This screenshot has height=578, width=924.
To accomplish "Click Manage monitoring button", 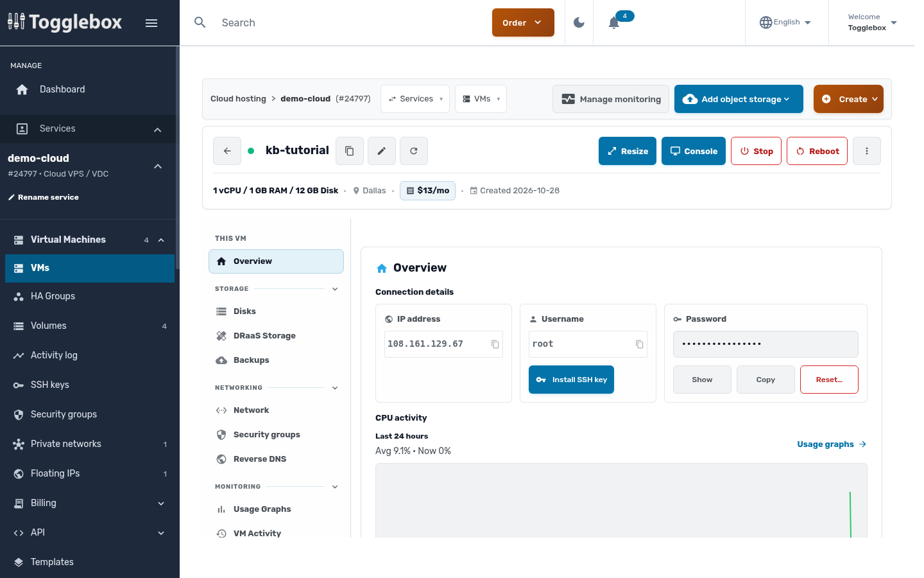I will 611,99.
